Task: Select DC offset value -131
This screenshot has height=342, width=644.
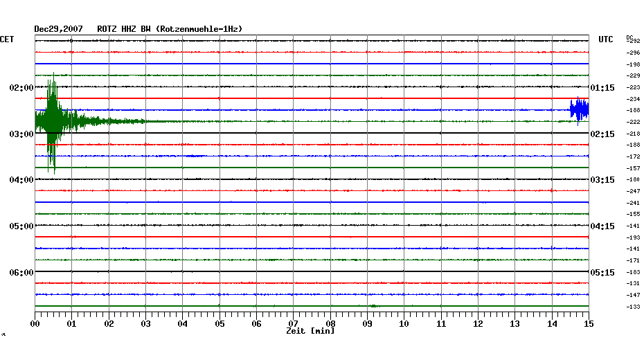Action: coord(633,283)
